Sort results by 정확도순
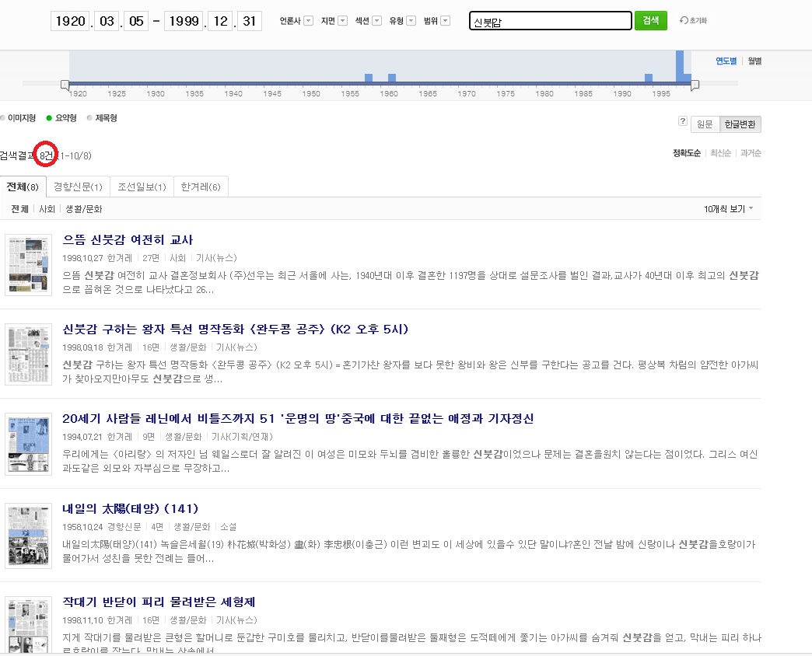Viewport: 812px width, 656px height. [x=687, y=153]
